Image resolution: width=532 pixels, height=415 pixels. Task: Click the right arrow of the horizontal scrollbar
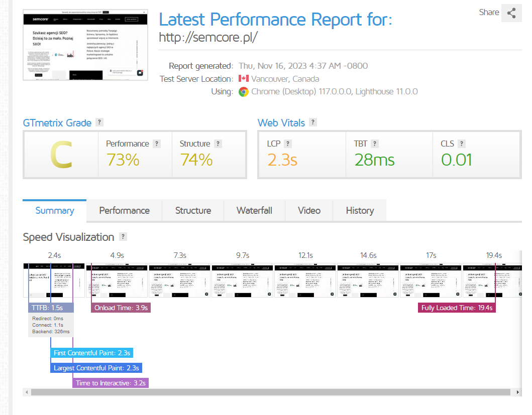pos(518,392)
